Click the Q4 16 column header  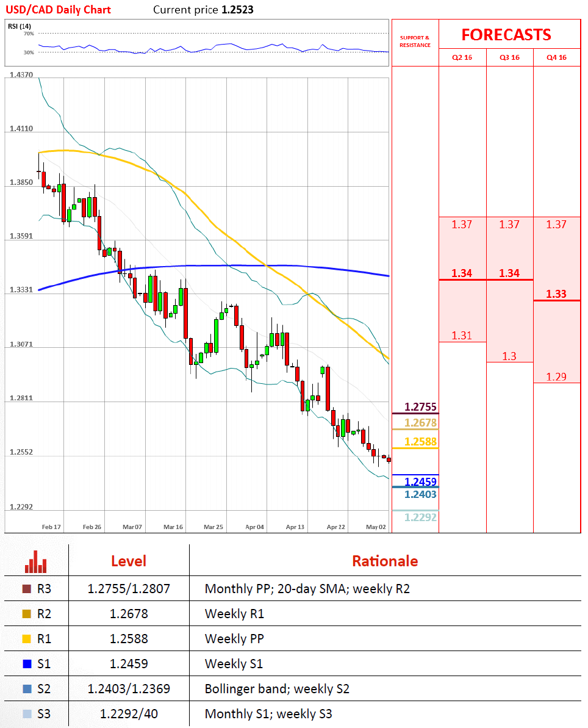coord(556,57)
